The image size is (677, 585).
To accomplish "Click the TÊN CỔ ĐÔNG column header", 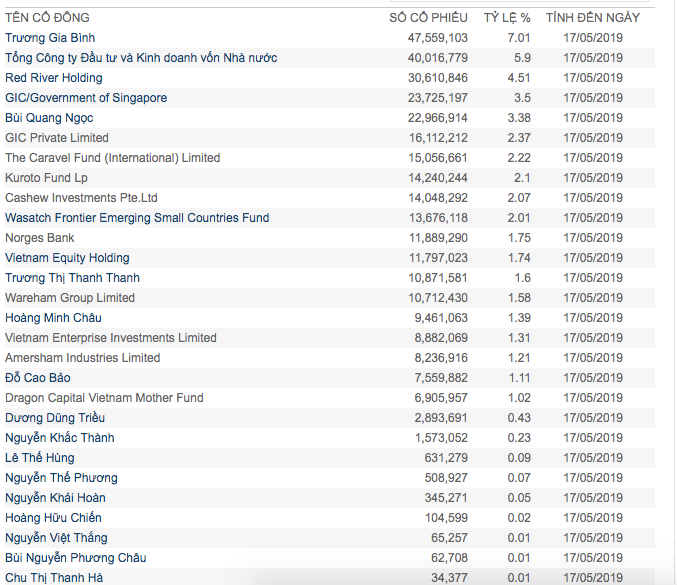I will pyautogui.click(x=47, y=18).
